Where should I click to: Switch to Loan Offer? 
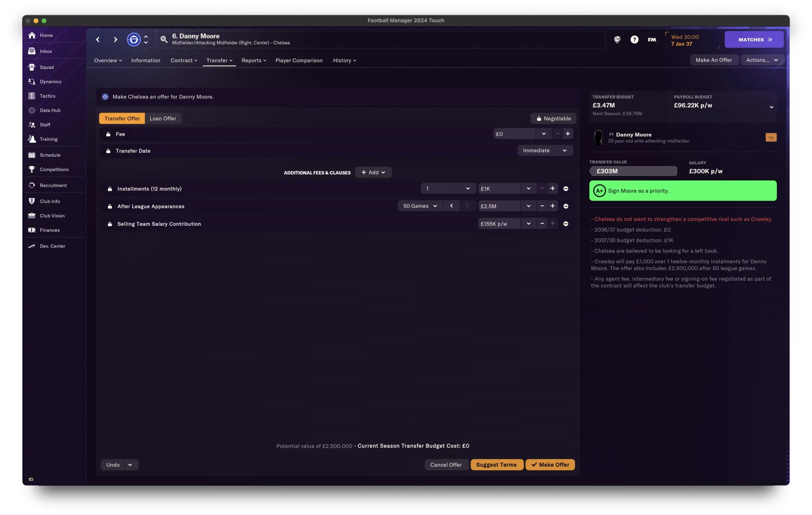click(163, 118)
